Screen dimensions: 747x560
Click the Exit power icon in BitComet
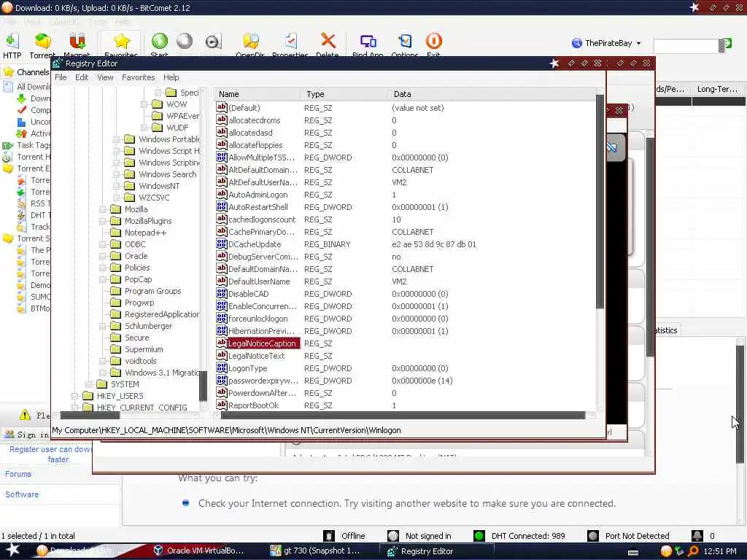433,42
